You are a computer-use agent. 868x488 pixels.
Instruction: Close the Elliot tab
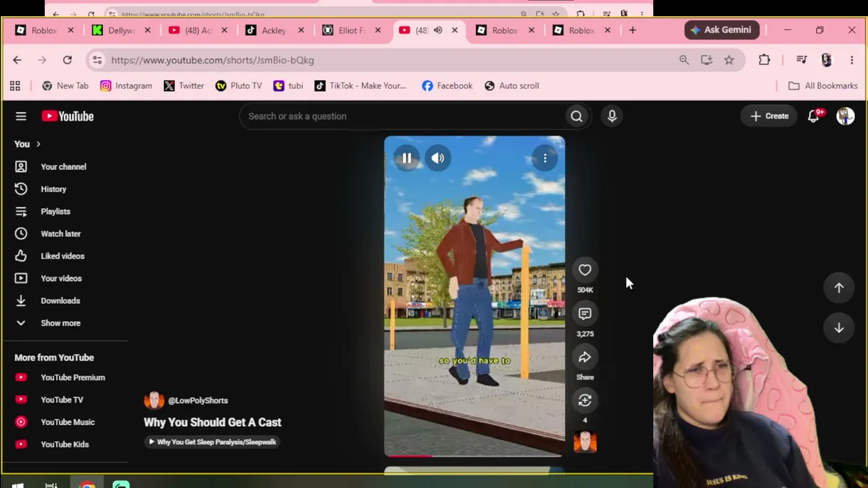tap(378, 30)
